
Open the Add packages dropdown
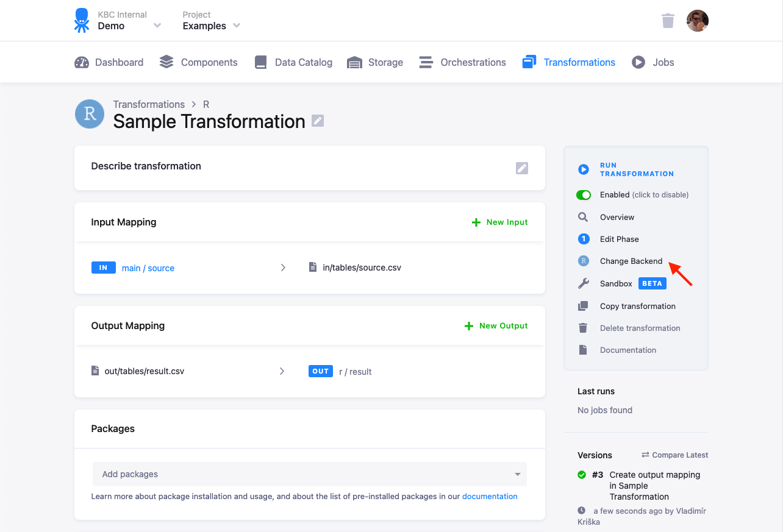(310, 474)
